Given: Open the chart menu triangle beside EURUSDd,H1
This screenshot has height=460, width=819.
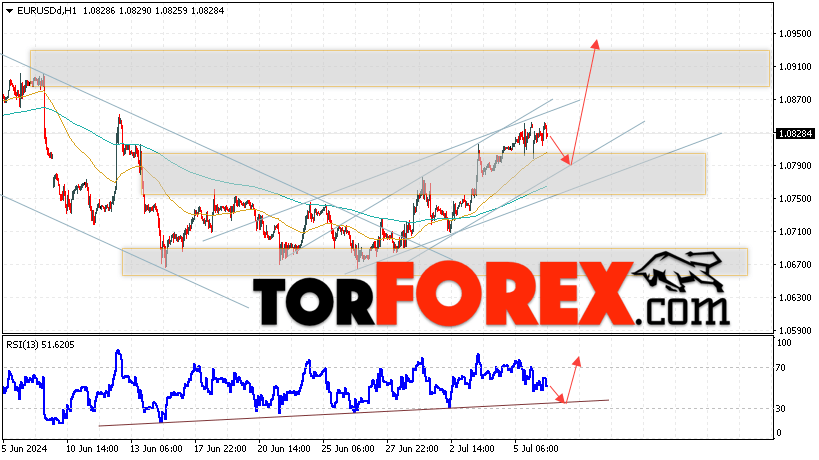Looking at the screenshot, I should click(9, 11).
